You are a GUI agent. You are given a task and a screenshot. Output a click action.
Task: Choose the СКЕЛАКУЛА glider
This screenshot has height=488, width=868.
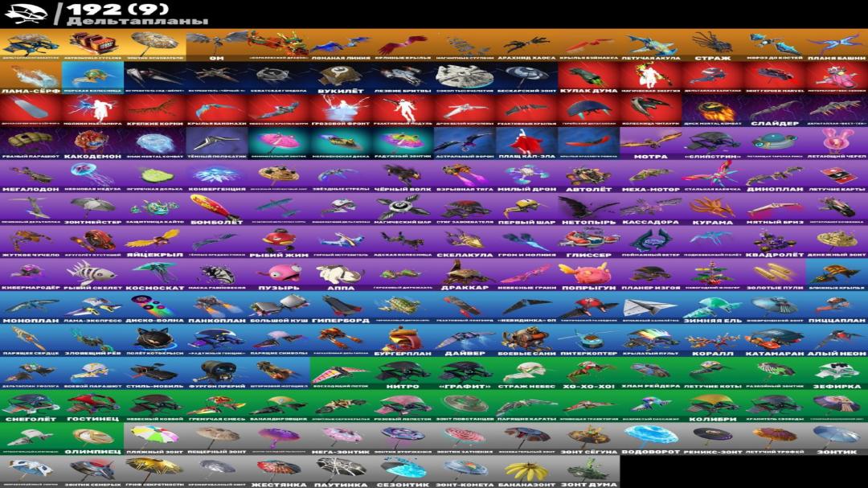click(x=465, y=241)
